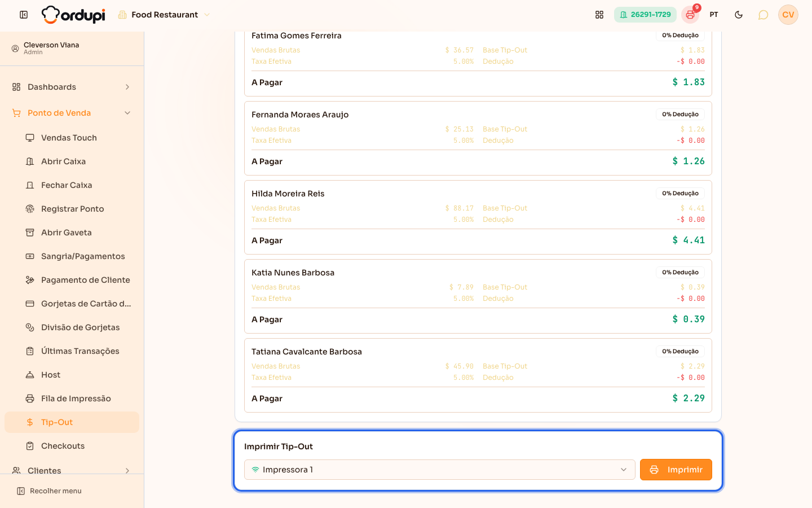Select Abrir Gaveta
Viewport: 812px width, 508px height.
pyautogui.click(x=72, y=233)
